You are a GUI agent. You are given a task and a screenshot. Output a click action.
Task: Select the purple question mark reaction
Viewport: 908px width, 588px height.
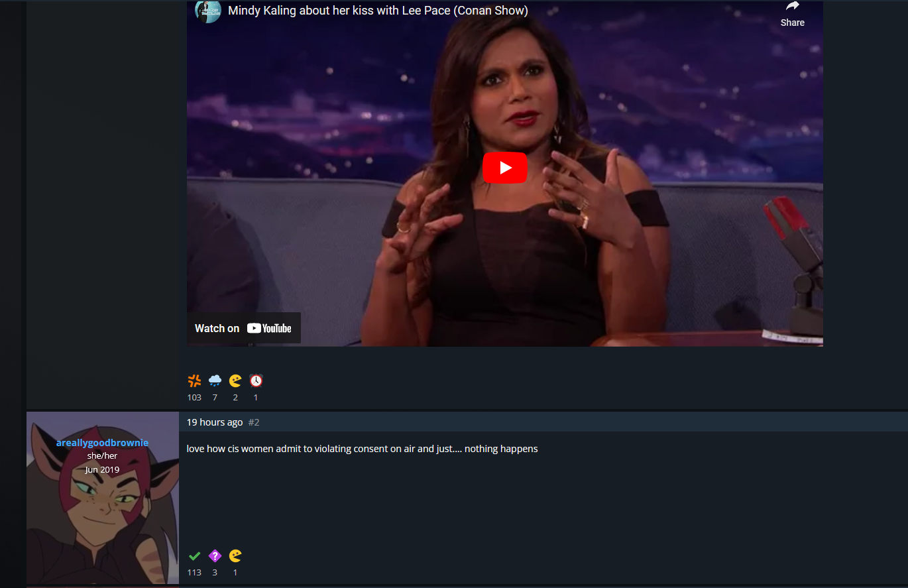click(215, 556)
